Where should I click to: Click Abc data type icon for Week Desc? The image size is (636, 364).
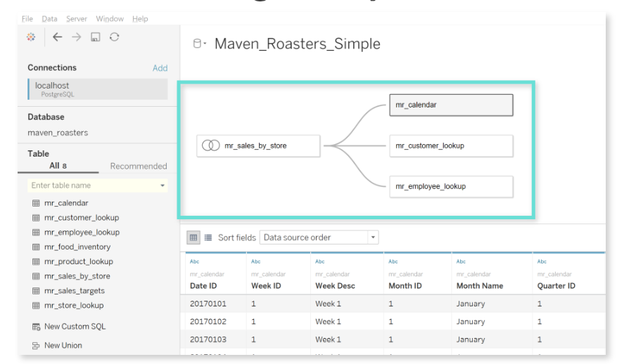(x=319, y=261)
